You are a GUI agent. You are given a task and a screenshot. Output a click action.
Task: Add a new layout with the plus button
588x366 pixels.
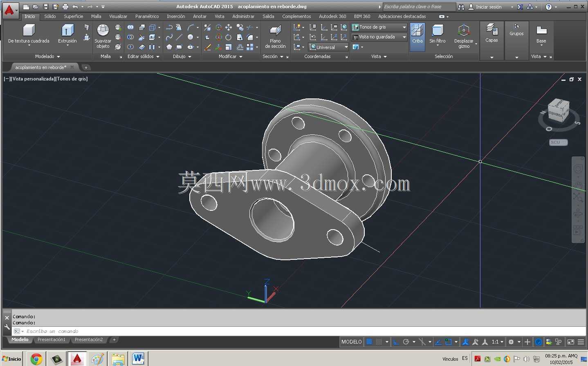point(114,339)
